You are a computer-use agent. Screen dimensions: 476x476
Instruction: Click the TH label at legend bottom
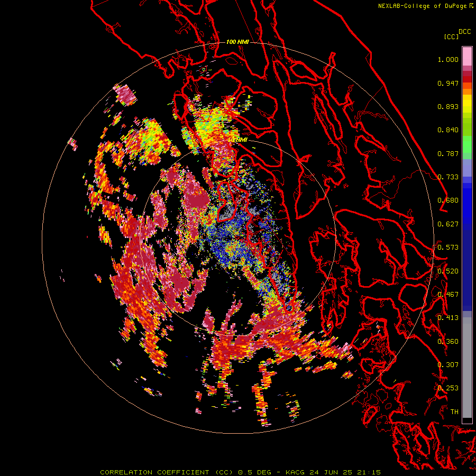[454, 412]
